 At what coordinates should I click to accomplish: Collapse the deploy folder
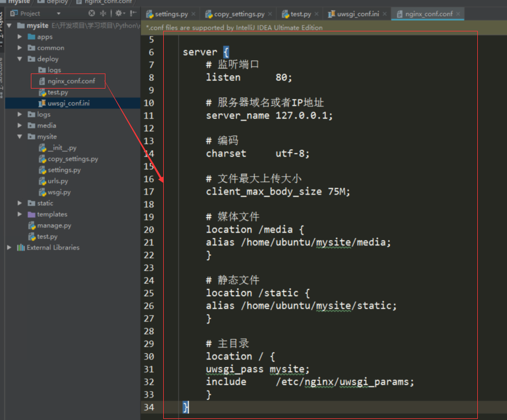pyautogui.click(x=20, y=59)
